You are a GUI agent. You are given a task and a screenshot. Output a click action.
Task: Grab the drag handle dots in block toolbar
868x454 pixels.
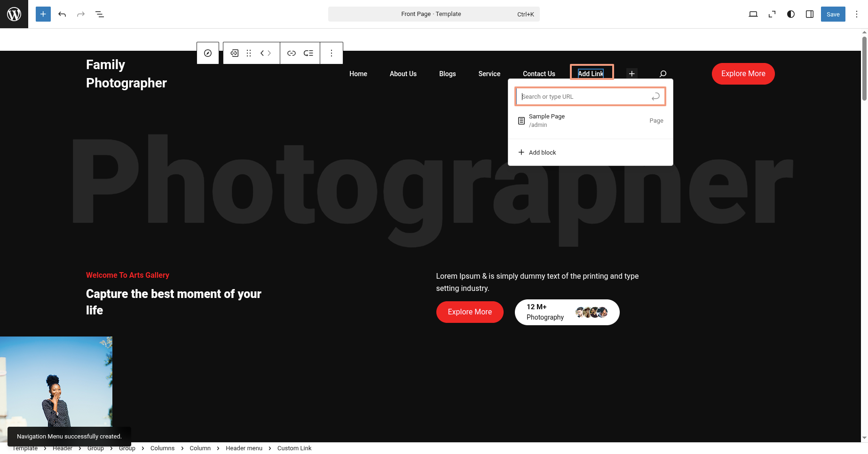tap(249, 53)
